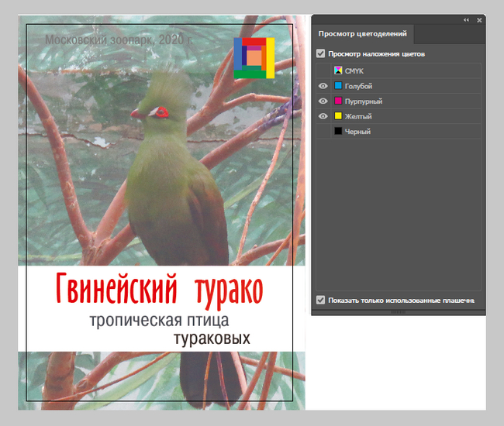The height and width of the screenshot is (426, 504).
Task: Click the Черный black swatch
Action: tap(338, 131)
